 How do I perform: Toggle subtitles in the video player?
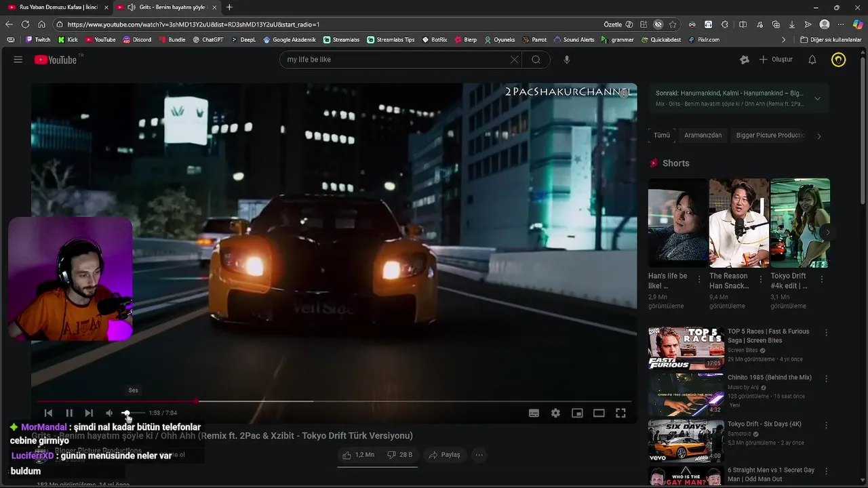coord(534,413)
